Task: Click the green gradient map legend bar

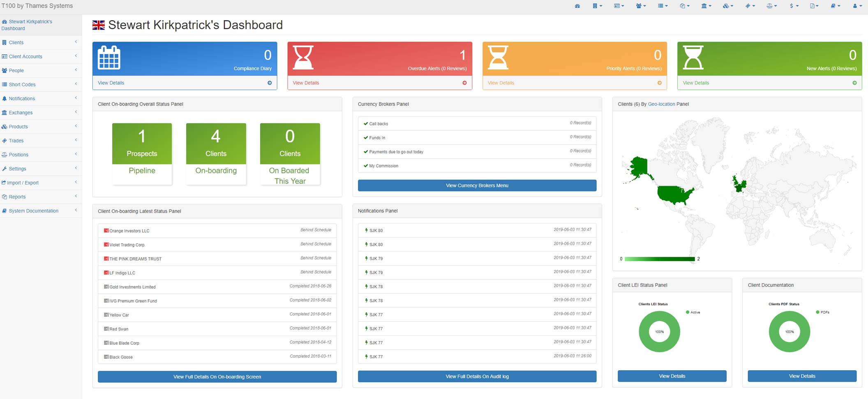Action: (x=659, y=259)
